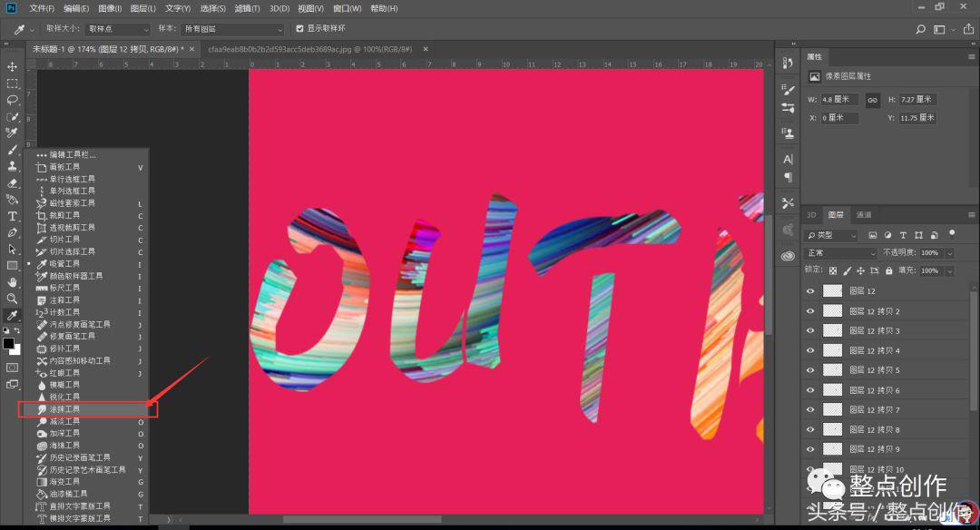Image resolution: width=980 pixels, height=530 pixels.
Task: Open the Brush Settings panel icon
Action: [x=788, y=90]
